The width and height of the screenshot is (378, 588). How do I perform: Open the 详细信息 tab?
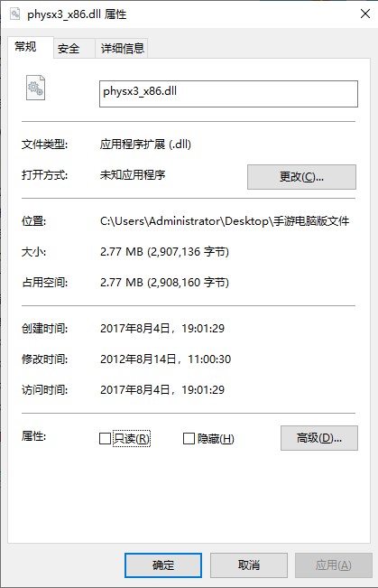tap(122, 49)
